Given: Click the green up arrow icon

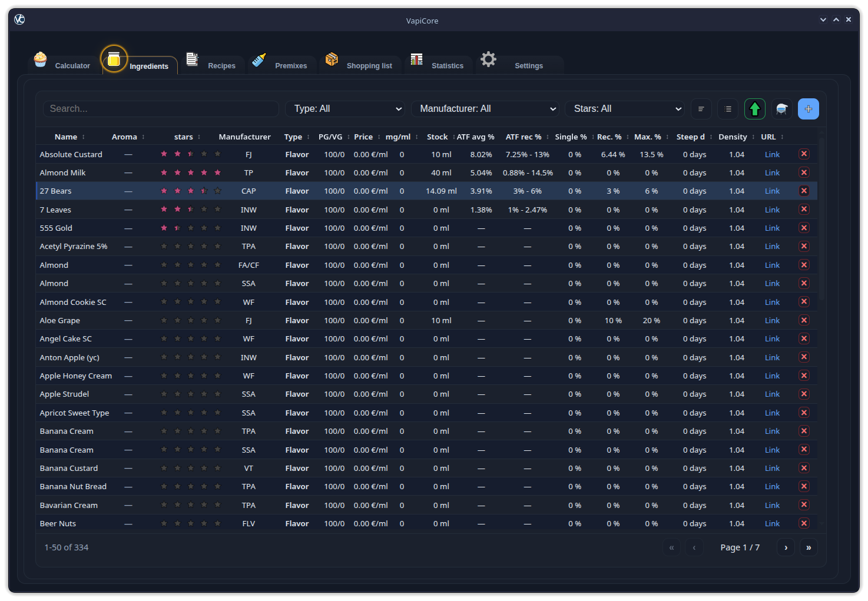Looking at the screenshot, I should (754, 109).
